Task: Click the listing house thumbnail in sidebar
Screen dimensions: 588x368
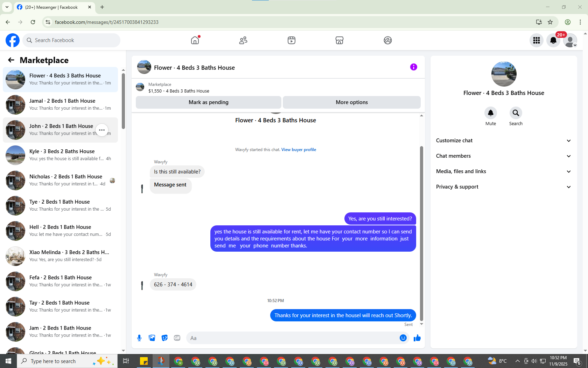Action: click(x=504, y=74)
